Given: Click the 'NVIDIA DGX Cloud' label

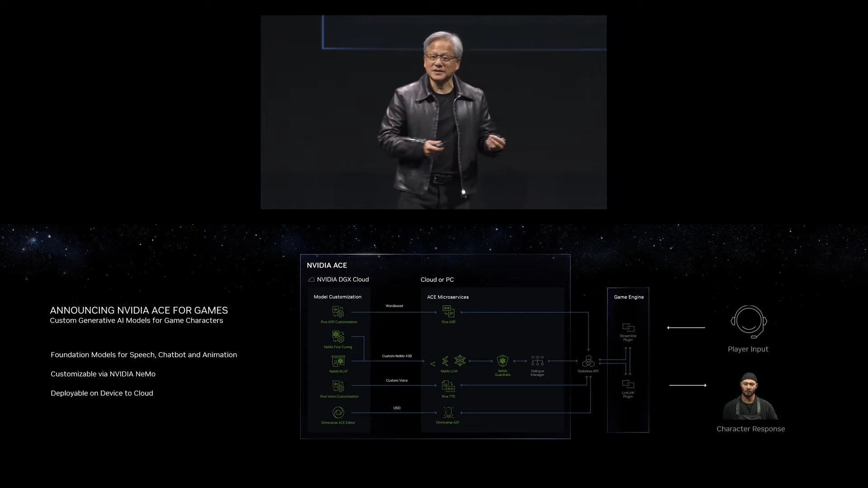Looking at the screenshot, I should click(x=343, y=280).
